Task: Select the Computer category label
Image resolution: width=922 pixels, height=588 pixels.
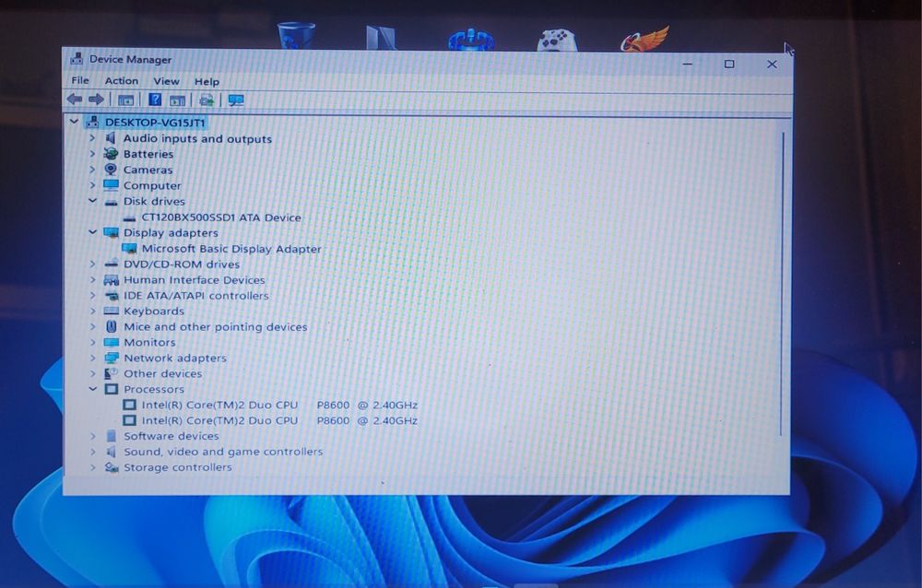Action: (x=152, y=185)
